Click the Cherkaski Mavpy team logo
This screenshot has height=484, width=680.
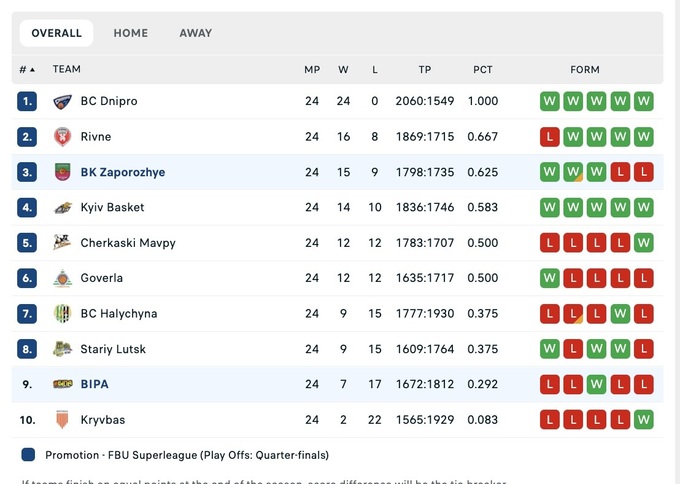[x=62, y=243]
